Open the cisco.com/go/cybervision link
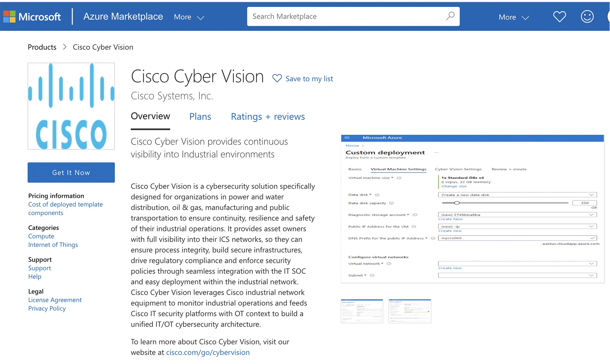The width and height of the screenshot is (610, 364). (208, 352)
